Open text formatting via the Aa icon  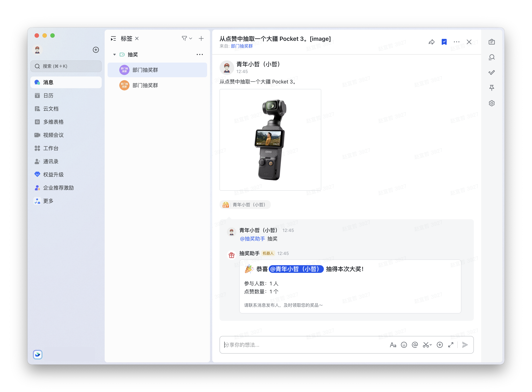pyautogui.click(x=393, y=345)
